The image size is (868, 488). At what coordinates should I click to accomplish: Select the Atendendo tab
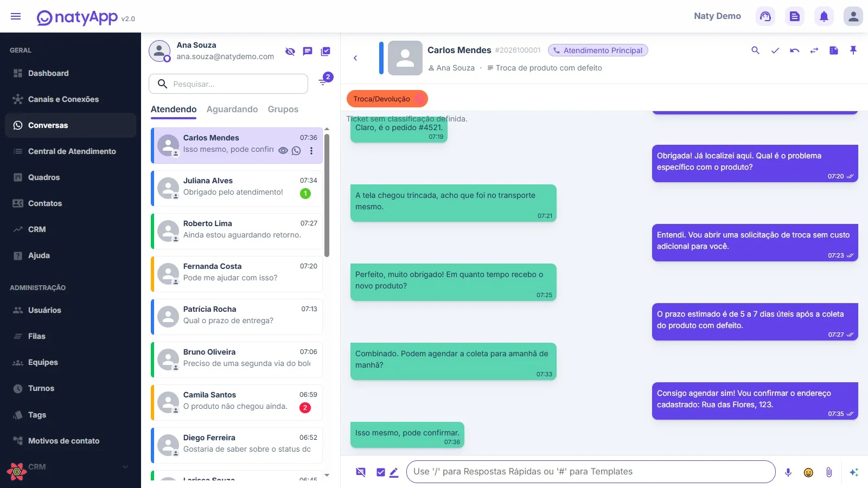coord(174,110)
